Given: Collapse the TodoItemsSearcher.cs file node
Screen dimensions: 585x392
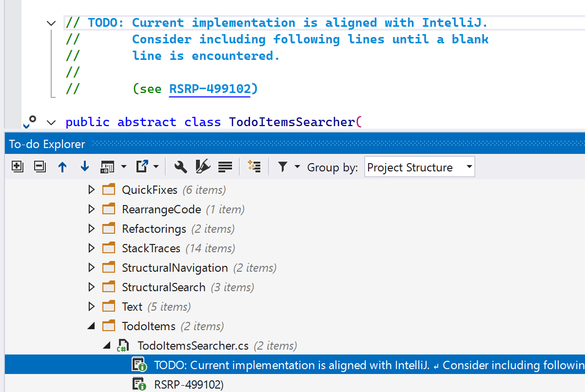Looking at the screenshot, I should [x=107, y=346].
